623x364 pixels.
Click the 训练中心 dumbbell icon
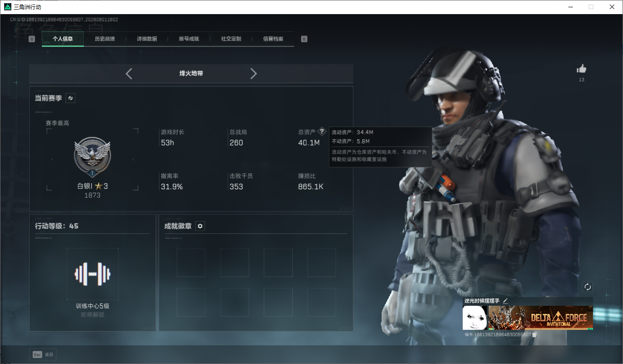click(92, 274)
